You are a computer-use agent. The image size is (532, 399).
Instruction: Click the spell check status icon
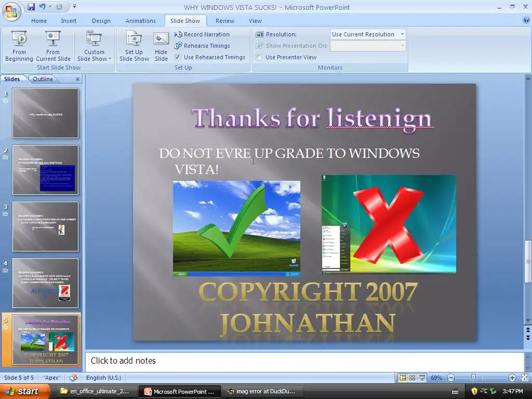73,378
